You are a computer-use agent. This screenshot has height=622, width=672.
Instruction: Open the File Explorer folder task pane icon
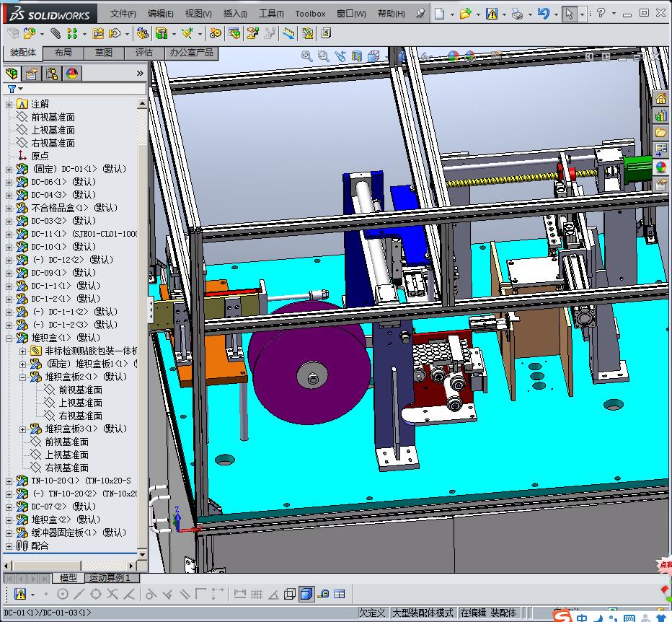click(661, 133)
